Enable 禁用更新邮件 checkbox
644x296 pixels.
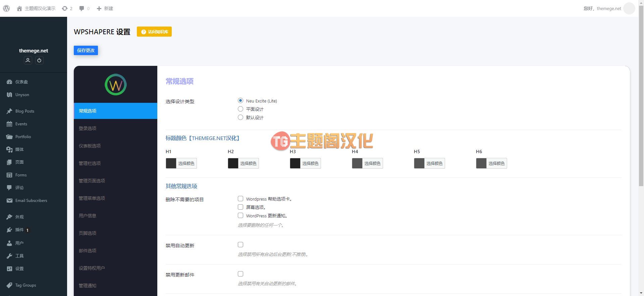point(240,274)
